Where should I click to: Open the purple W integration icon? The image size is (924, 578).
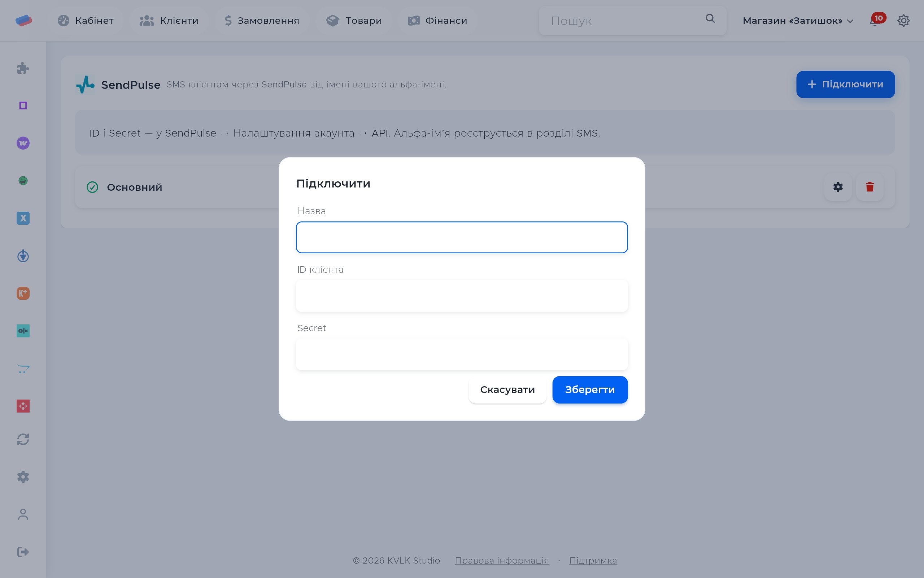click(23, 143)
